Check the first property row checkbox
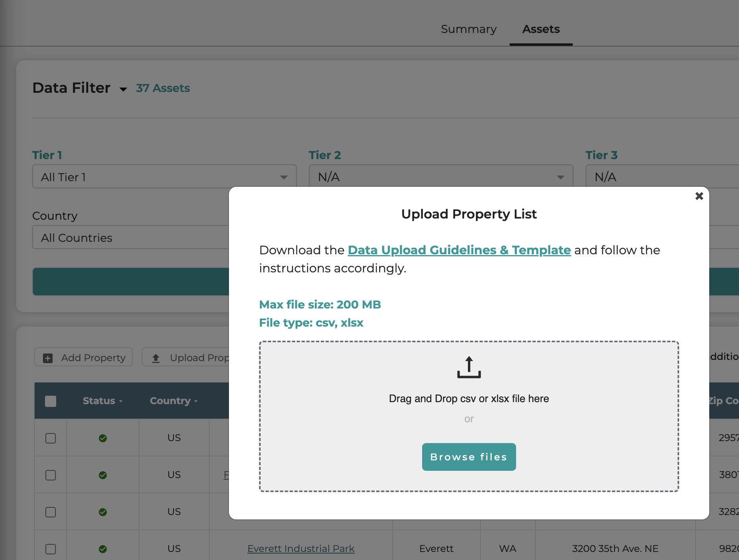This screenshot has width=739, height=560. [51, 438]
